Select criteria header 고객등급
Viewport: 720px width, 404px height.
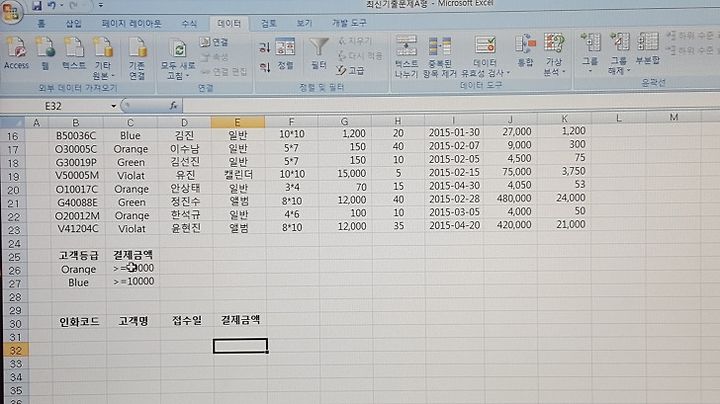[79, 256]
